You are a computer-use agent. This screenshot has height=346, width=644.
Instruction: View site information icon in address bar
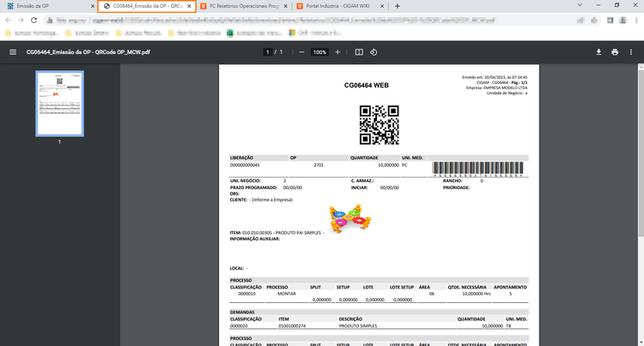click(50, 20)
